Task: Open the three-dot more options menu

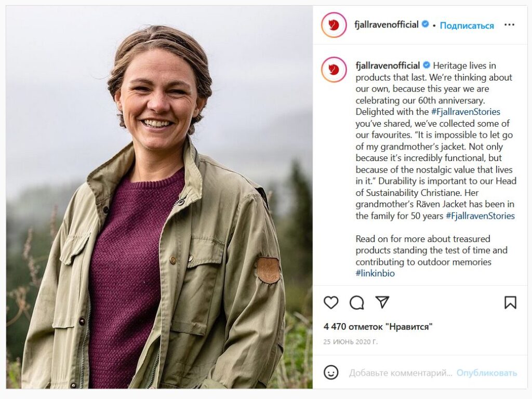Action: coord(509,25)
